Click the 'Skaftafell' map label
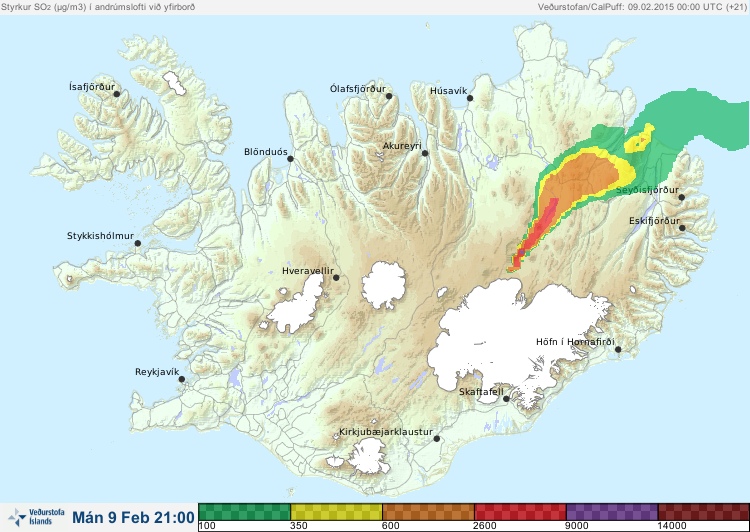 pos(481,392)
